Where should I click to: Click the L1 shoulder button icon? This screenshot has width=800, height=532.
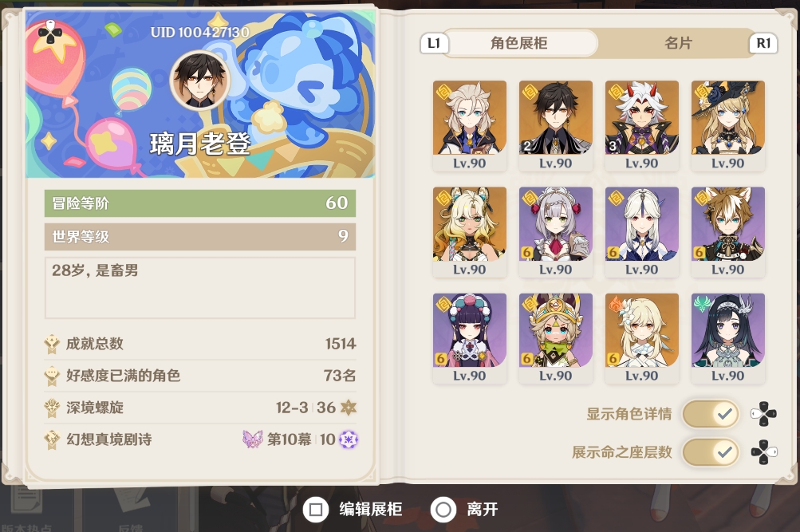[434, 43]
